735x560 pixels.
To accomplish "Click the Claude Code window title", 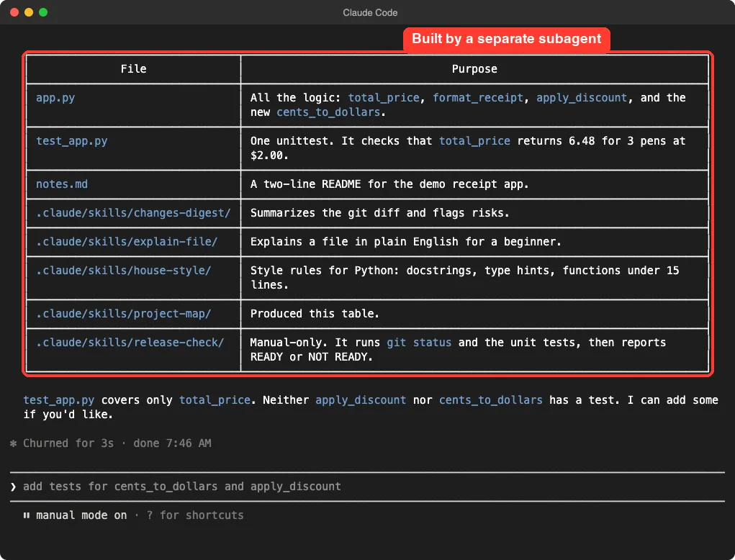I will click(370, 13).
